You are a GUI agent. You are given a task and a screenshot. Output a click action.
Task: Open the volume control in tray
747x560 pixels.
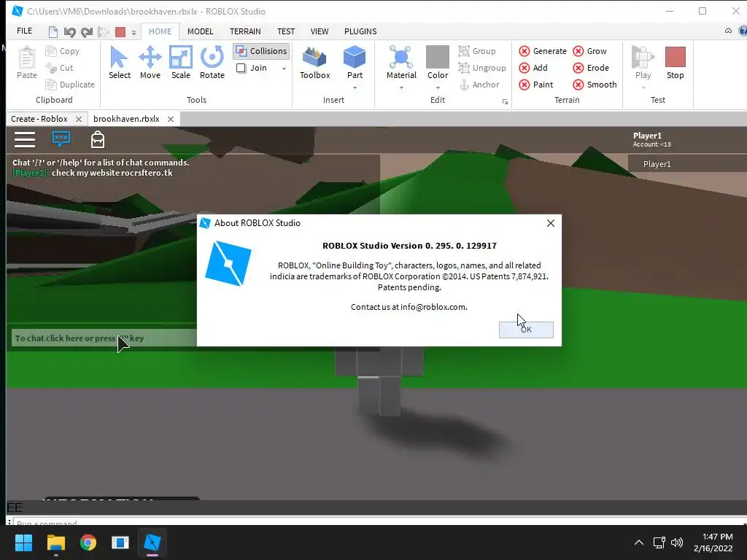click(x=676, y=542)
